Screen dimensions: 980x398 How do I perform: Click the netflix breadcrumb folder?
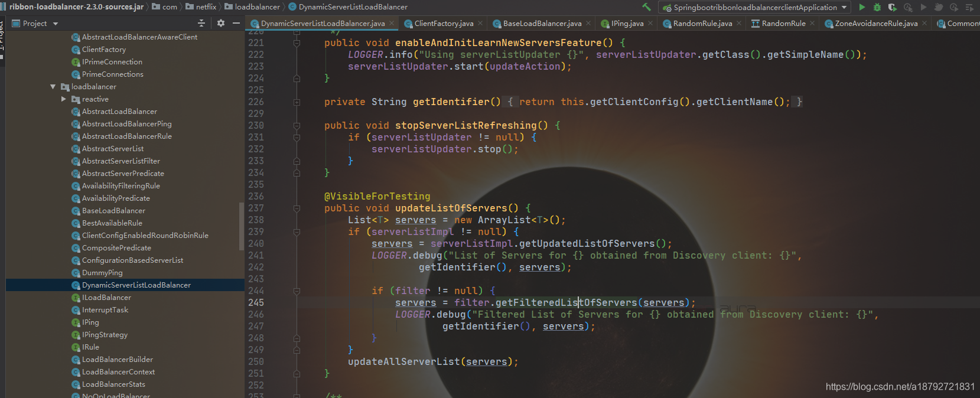201,7
